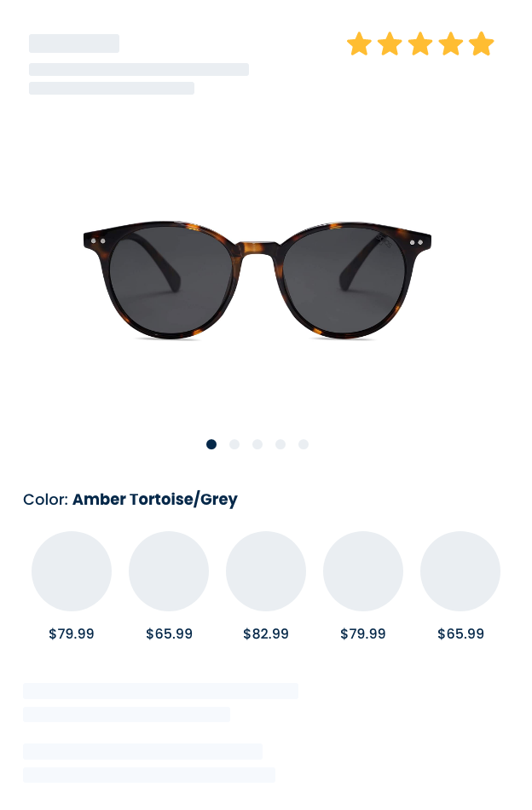
Task: Click the third gold rating star
Action: tap(420, 43)
